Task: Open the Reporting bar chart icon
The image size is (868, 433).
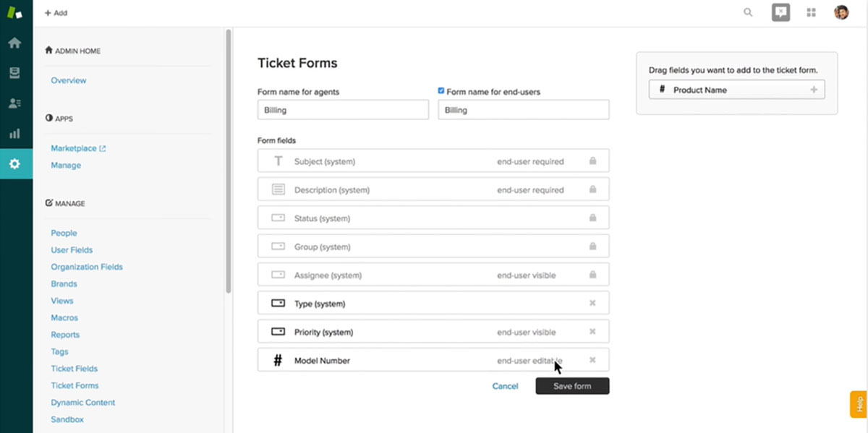Action: pos(14,134)
